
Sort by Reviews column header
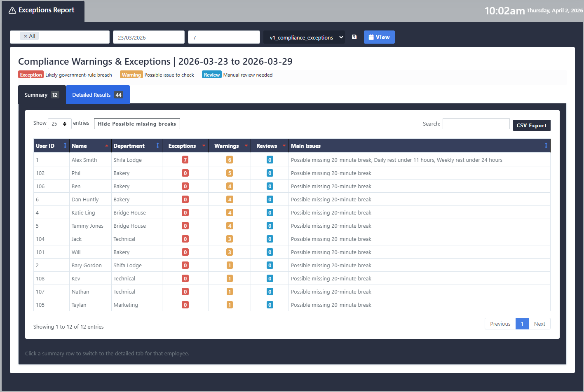point(269,146)
